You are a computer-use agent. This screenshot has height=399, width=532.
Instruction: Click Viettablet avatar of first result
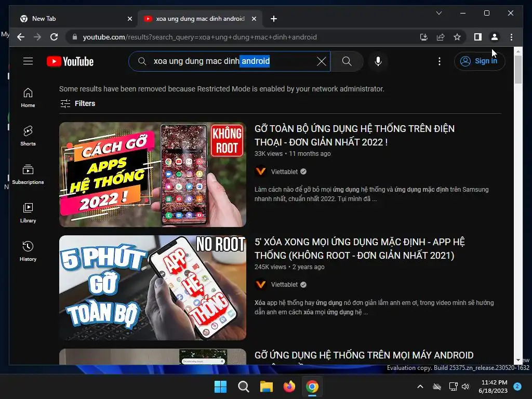[x=261, y=171]
